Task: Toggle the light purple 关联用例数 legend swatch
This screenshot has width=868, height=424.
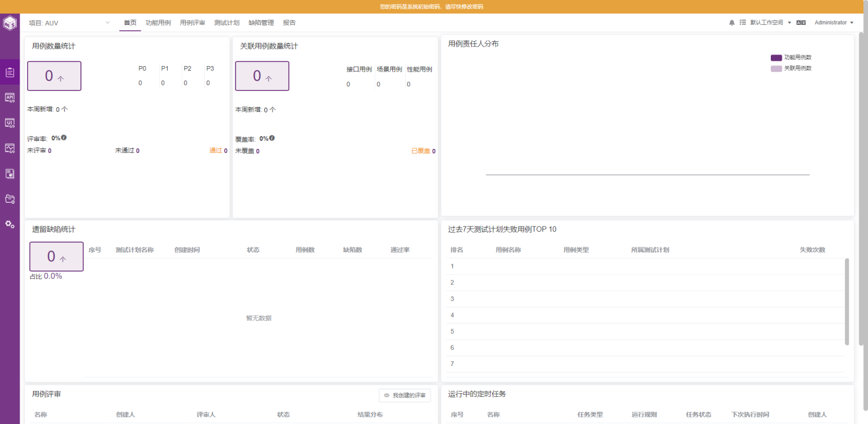Action: click(776, 68)
